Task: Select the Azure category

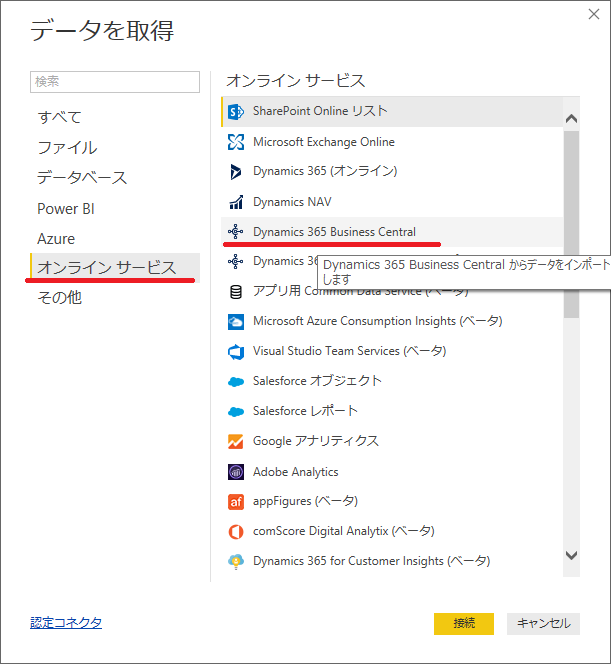Action: [x=115, y=238]
